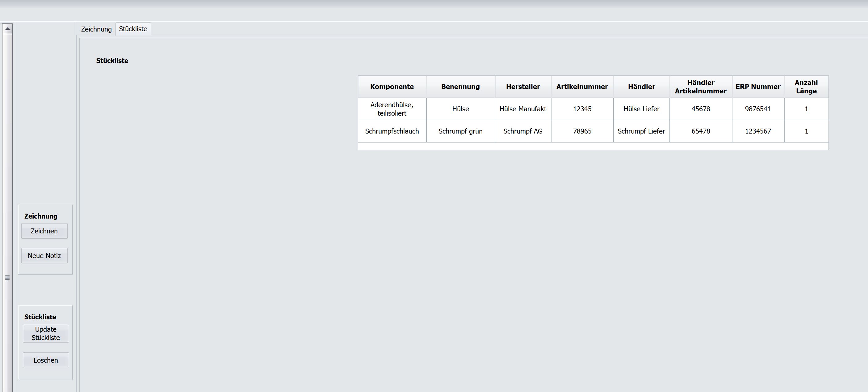Select the Stückliste tab

[x=133, y=29]
